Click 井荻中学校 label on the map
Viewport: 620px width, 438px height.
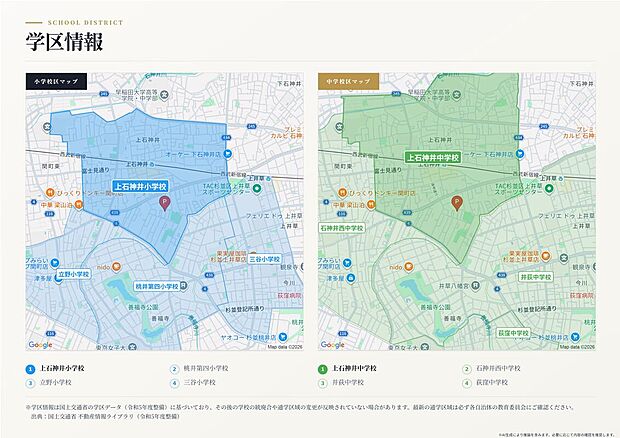(x=535, y=277)
